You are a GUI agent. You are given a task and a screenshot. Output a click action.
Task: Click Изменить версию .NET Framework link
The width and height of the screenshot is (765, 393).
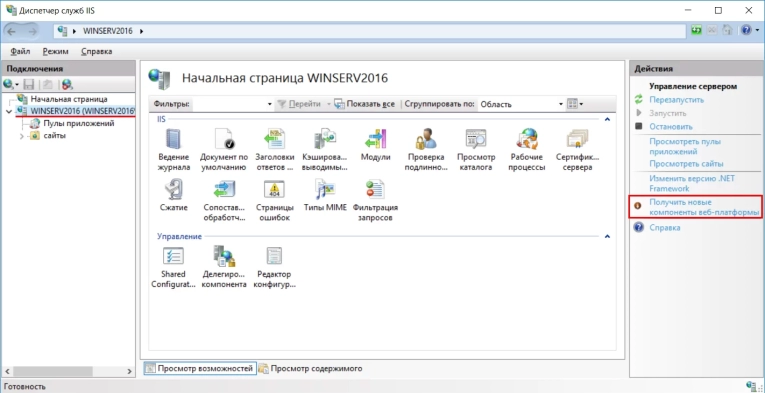pos(692,183)
